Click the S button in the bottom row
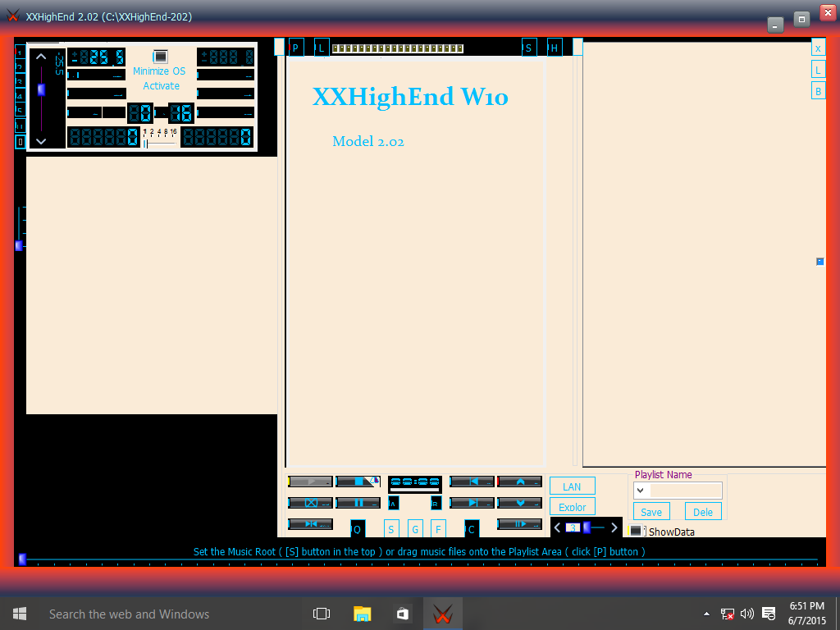The image size is (840, 630). tap(391, 529)
